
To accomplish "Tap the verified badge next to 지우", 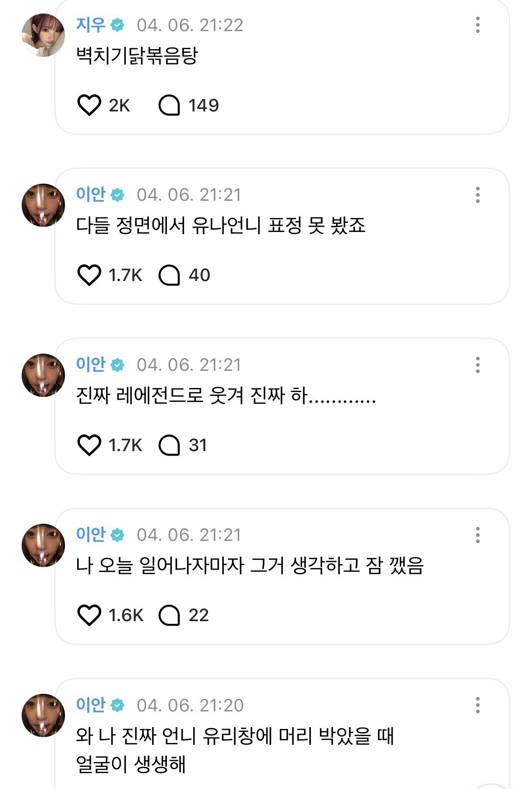I will (x=117, y=25).
